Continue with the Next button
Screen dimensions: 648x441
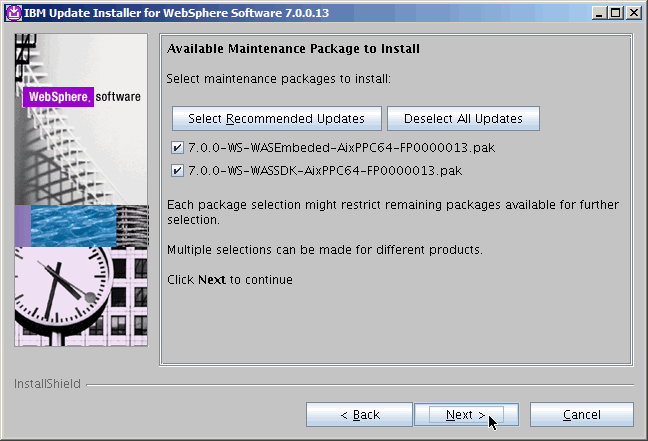coord(465,414)
